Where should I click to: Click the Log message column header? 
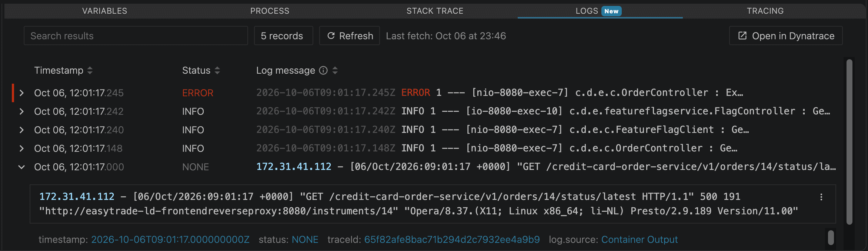click(x=286, y=70)
